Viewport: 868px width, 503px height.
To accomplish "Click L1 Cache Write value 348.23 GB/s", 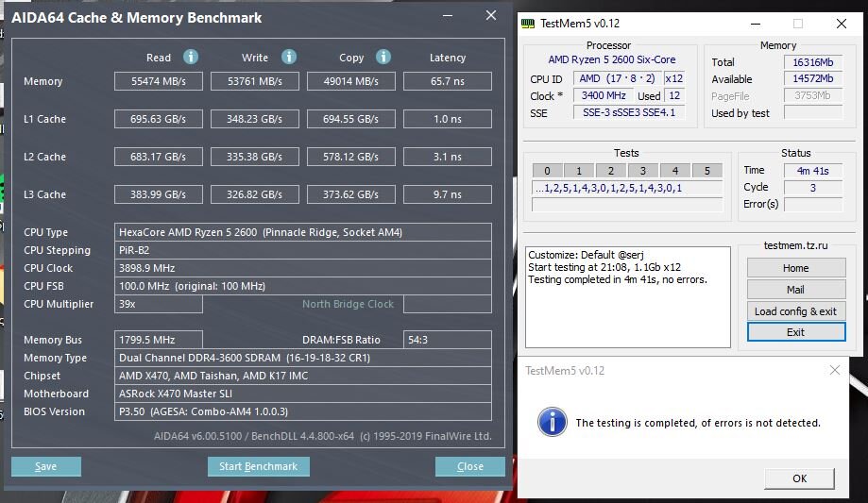I will pos(255,119).
